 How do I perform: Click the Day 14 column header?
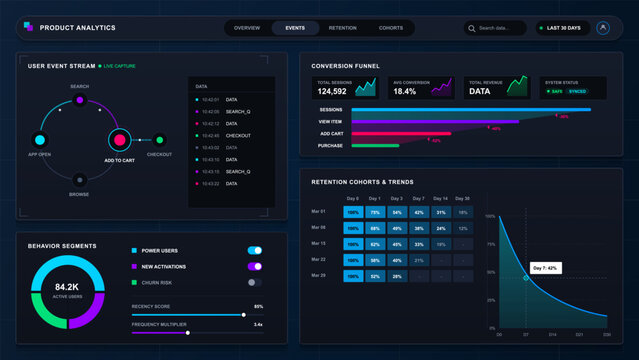(x=441, y=199)
